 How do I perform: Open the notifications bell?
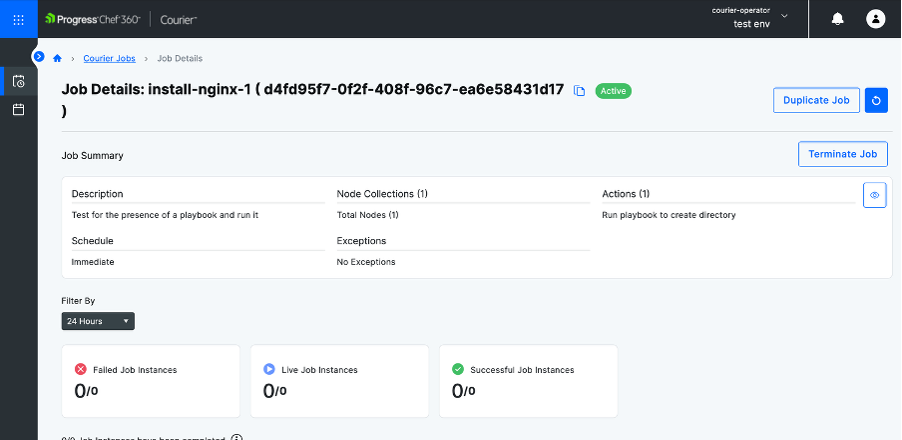point(837,19)
